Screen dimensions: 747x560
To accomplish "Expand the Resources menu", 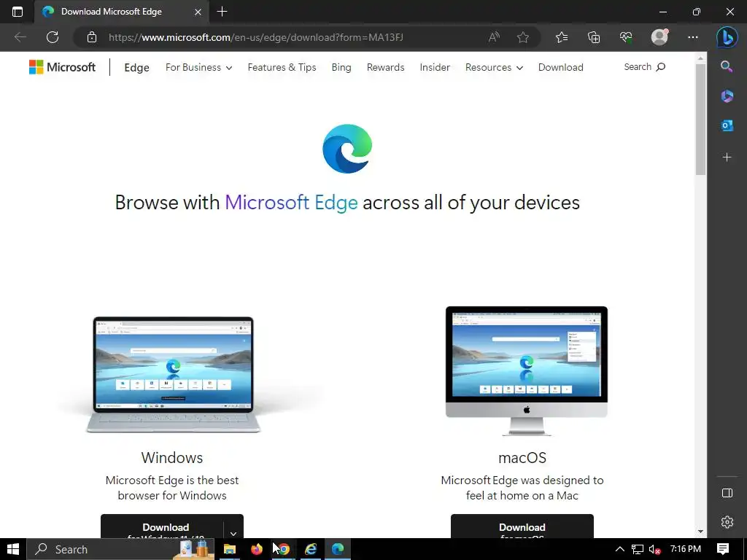I will click(494, 68).
